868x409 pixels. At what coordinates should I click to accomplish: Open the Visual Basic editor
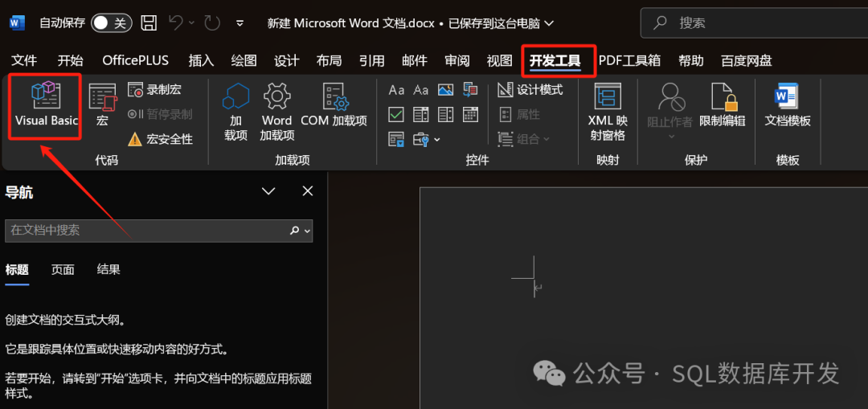click(x=45, y=105)
